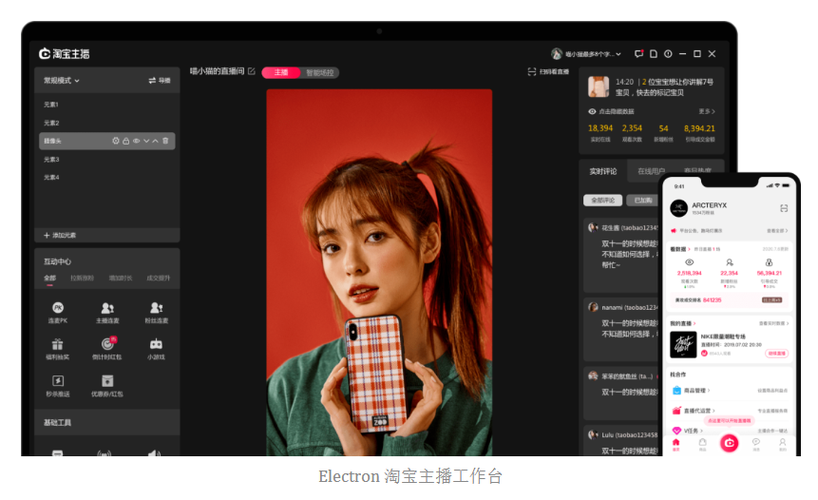Open the 实时评论 tab
Image resolution: width=818 pixels, height=500 pixels.
603,171
